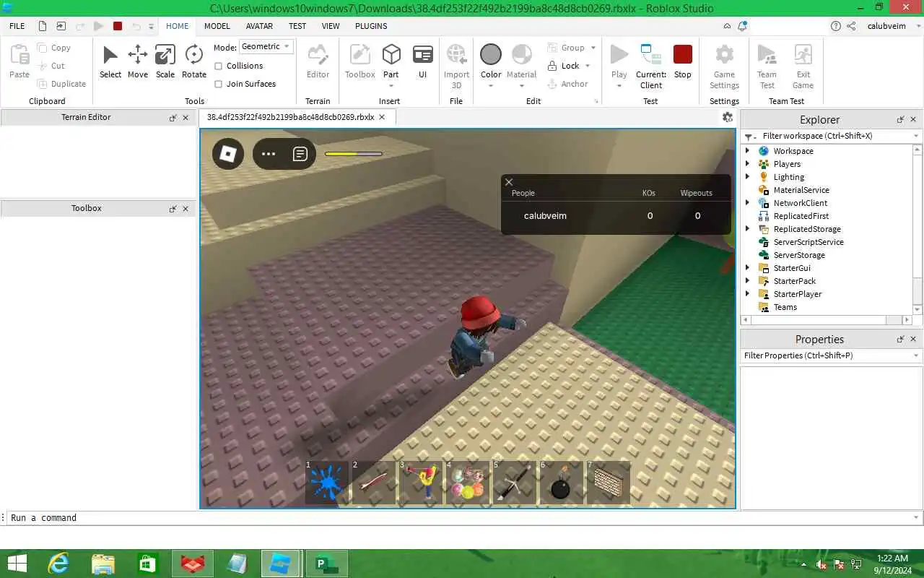
Task: Open the Mode Geometric dropdown
Action: click(x=266, y=46)
